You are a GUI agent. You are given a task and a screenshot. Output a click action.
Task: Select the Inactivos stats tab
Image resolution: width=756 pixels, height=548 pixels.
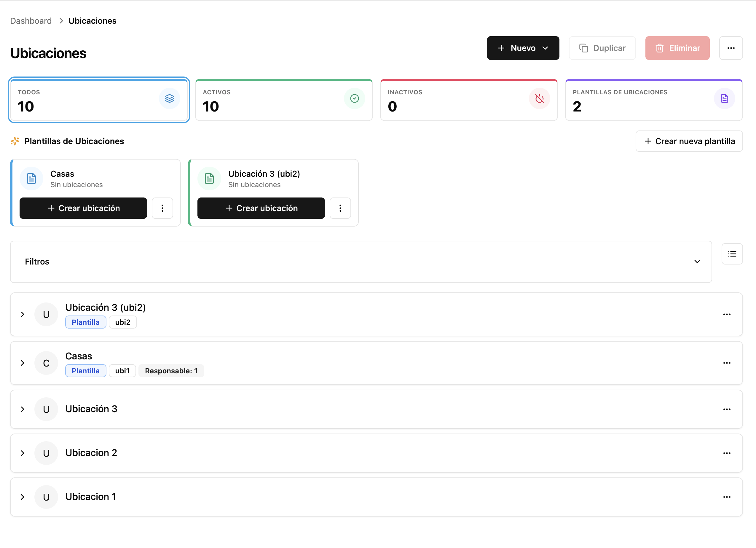[x=469, y=100]
